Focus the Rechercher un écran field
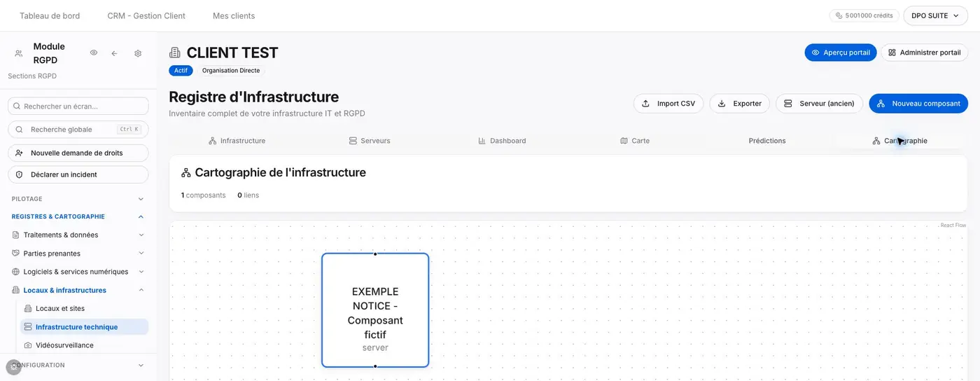Screen dimensions: 980x381 (x=78, y=106)
